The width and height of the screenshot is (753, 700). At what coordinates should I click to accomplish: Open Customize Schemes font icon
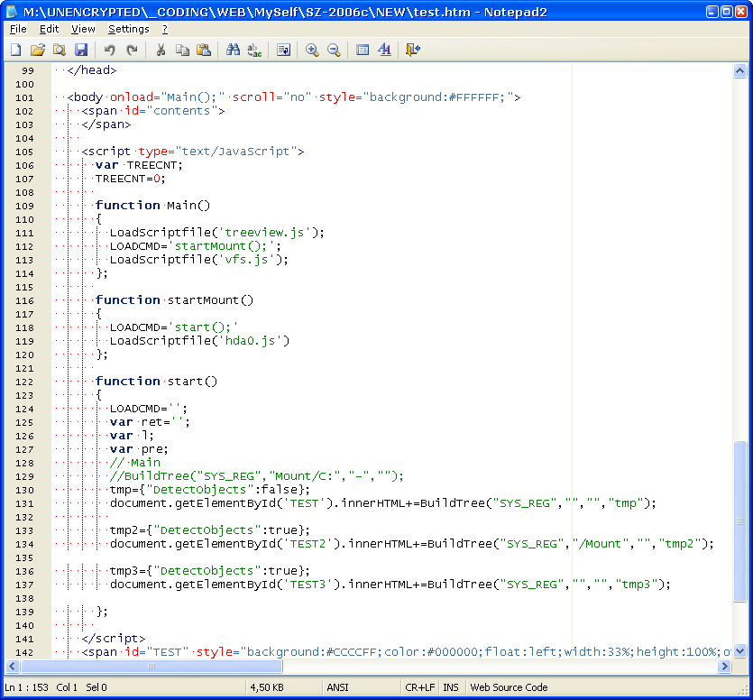(385, 50)
